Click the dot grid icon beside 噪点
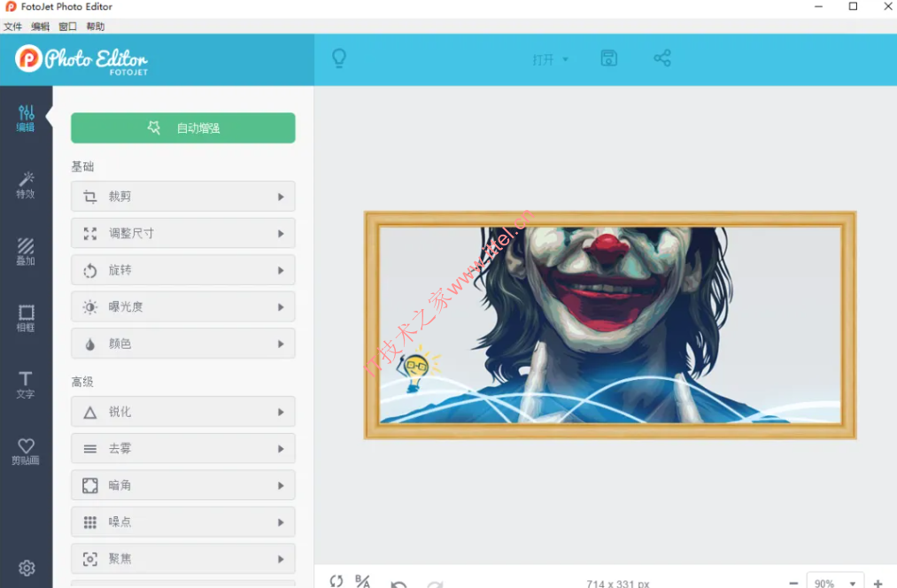Viewport: 897px width, 588px height. point(89,522)
